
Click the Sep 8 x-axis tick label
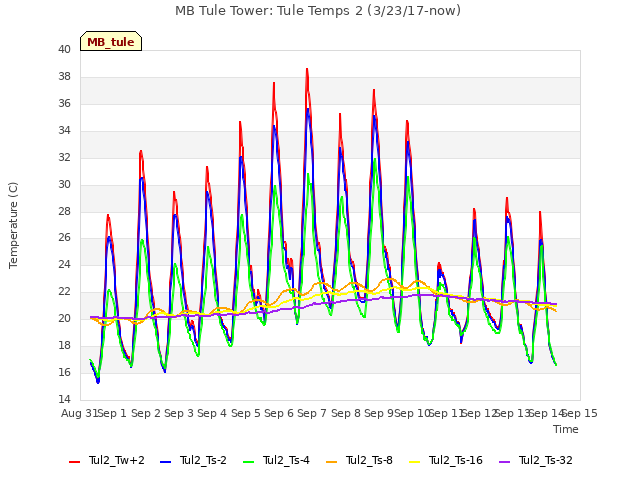click(346, 413)
